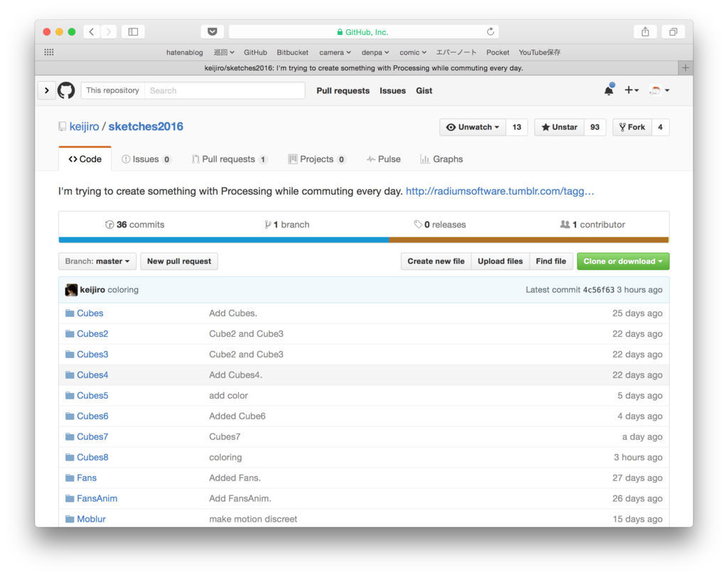Open the Projects tab
This screenshot has width=728, height=577.
coord(316,159)
